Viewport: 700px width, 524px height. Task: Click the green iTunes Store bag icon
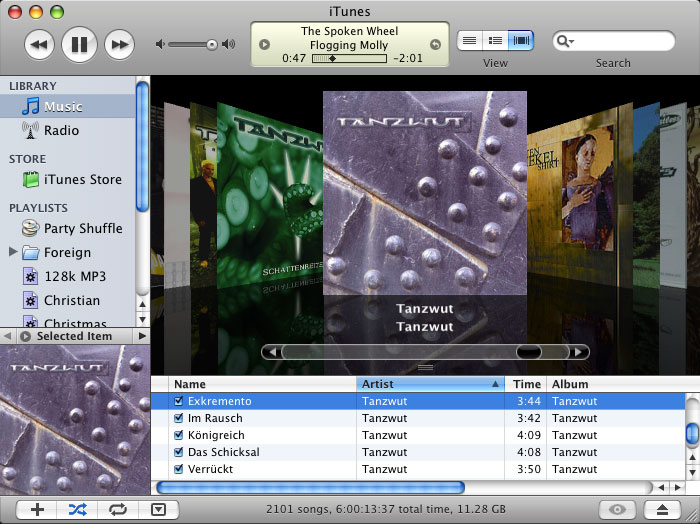31,179
